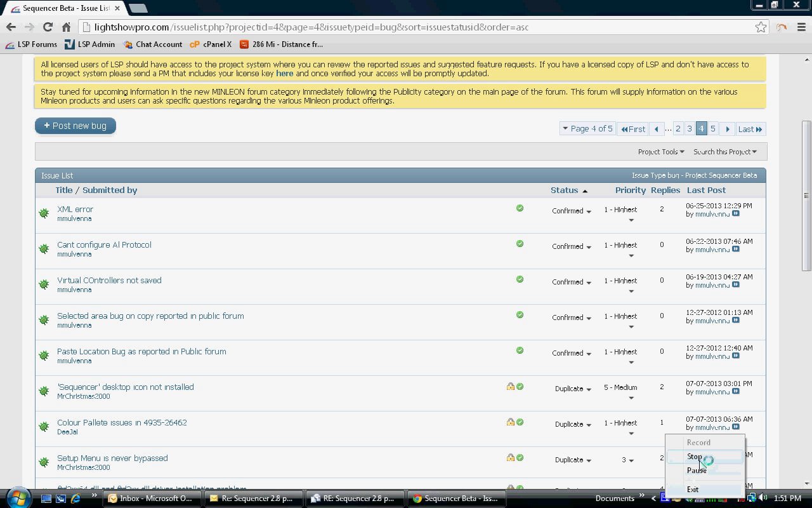
Task: Choose Exit in the Record context menu
Action: [x=704, y=490]
